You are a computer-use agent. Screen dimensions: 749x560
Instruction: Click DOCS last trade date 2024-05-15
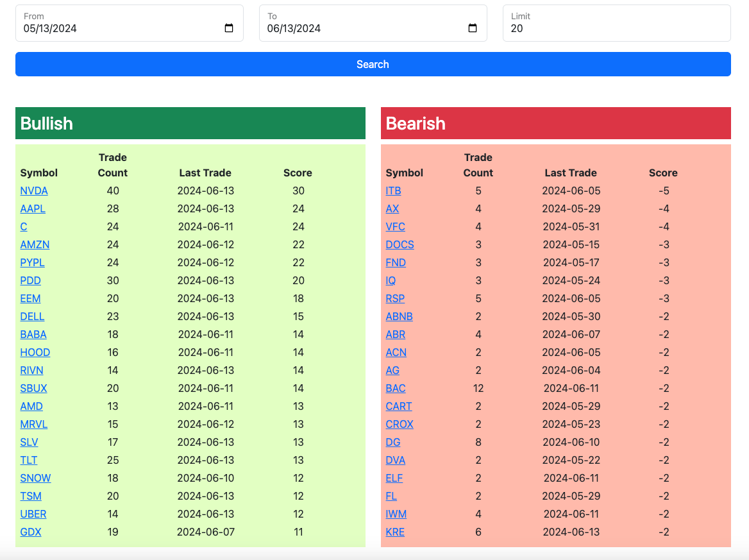pos(571,244)
